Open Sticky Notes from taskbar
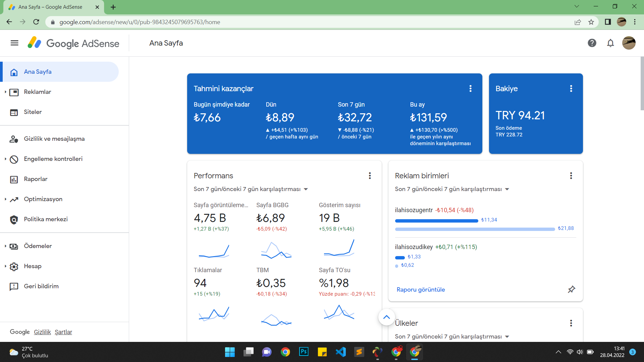The image size is (644, 362). click(322, 352)
